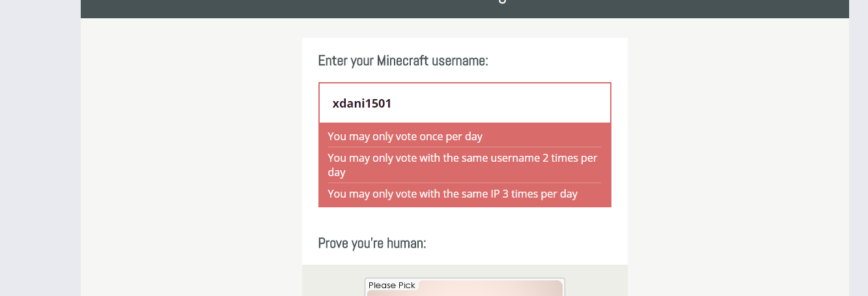This screenshot has height=296, width=868.
Task: Click the partially visible header title text
Action: pyautogui.click(x=501, y=3)
